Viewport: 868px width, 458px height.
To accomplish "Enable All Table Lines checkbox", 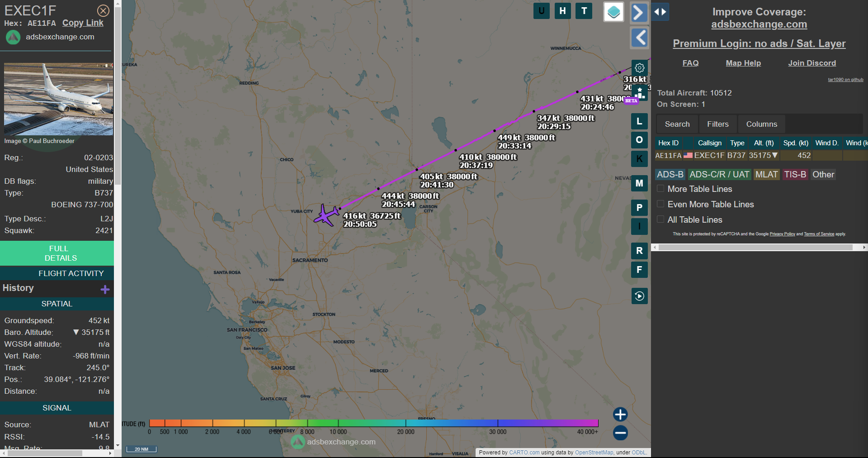I will pos(660,219).
